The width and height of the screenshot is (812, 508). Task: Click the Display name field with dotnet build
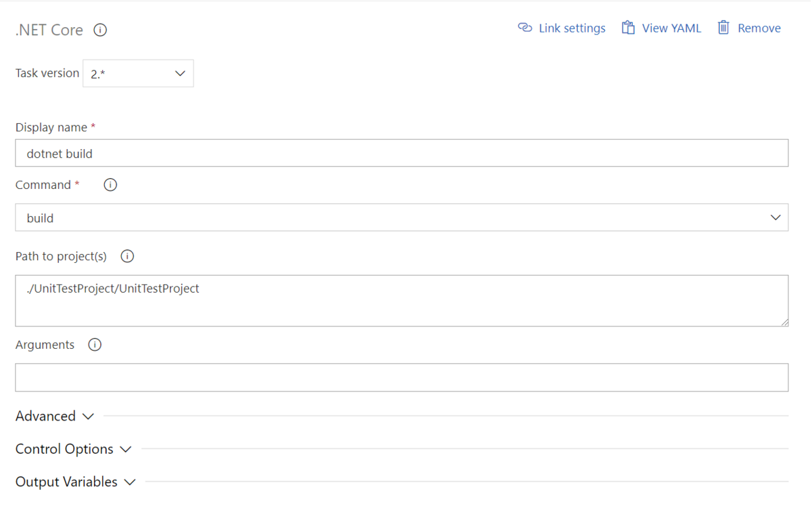[402, 153]
